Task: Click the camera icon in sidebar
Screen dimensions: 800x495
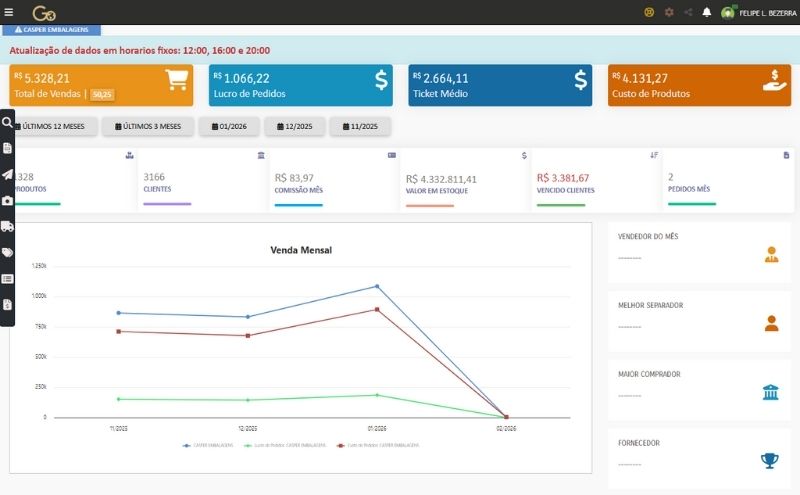Action: [7, 200]
